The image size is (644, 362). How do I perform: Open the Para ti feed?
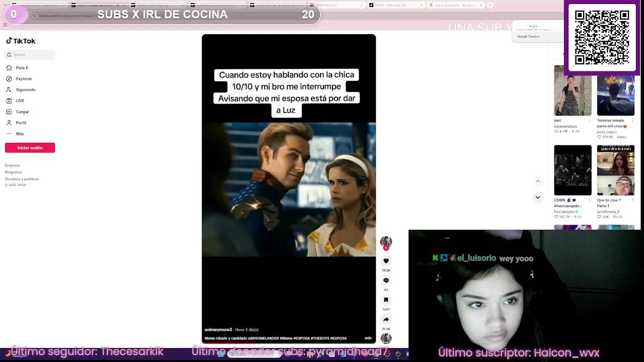pos(22,68)
